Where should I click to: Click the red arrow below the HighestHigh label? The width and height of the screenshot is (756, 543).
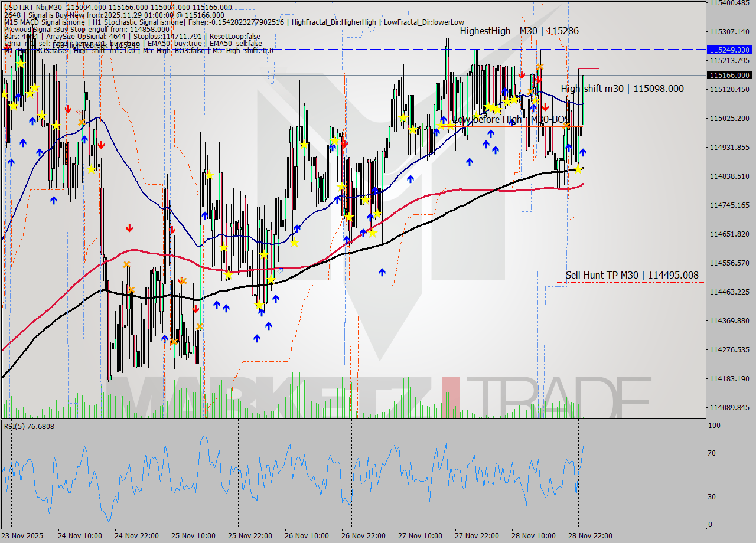pyautogui.click(x=522, y=75)
